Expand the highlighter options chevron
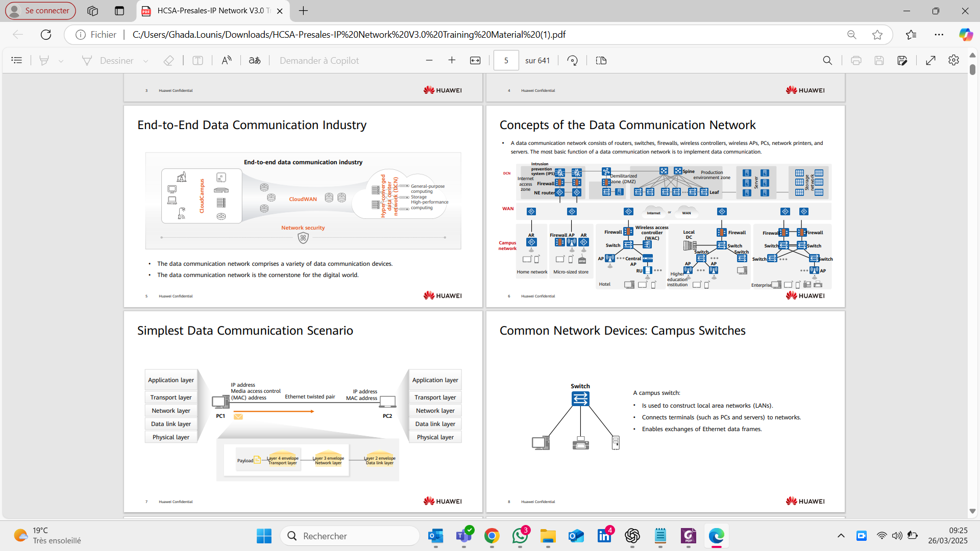This screenshot has height=551, width=980. pyautogui.click(x=62, y=60)
